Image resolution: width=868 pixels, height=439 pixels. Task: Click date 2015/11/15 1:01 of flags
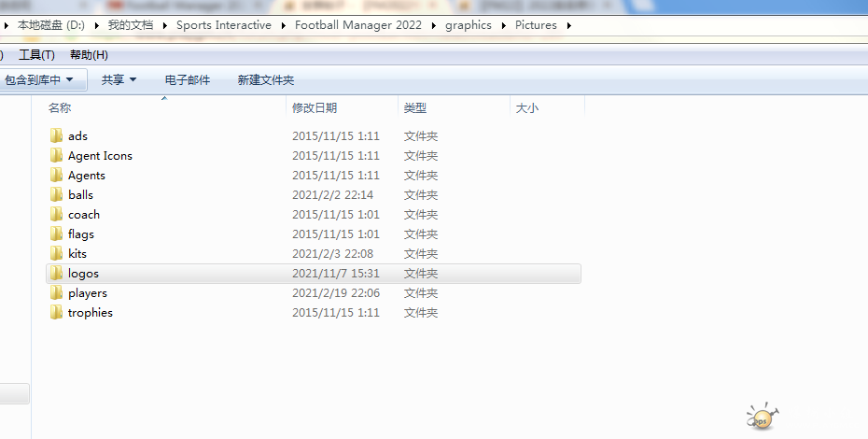(x=336, y=234)
